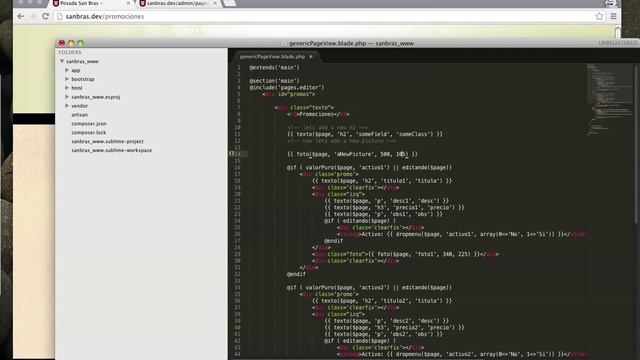Click the @section('main') line

(x=274, y=81)
